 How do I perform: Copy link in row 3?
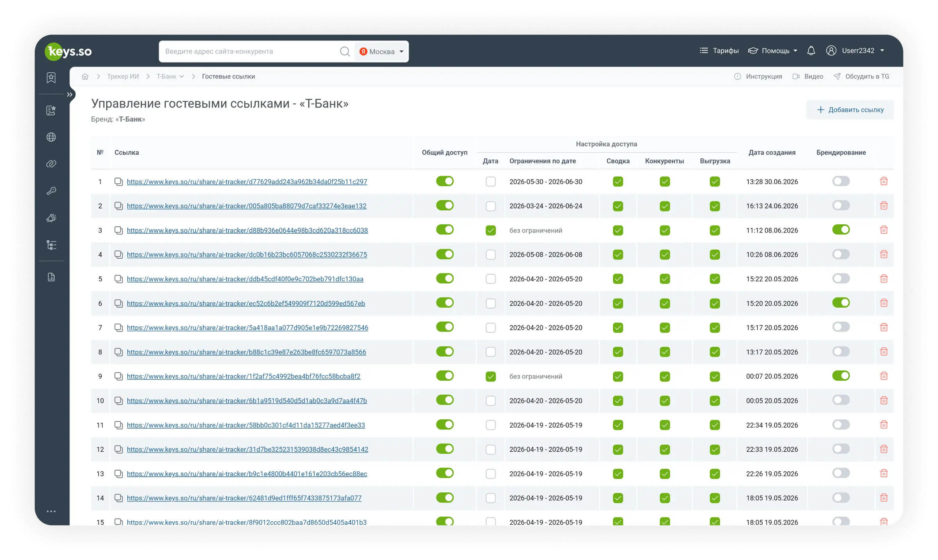[118, 230]
